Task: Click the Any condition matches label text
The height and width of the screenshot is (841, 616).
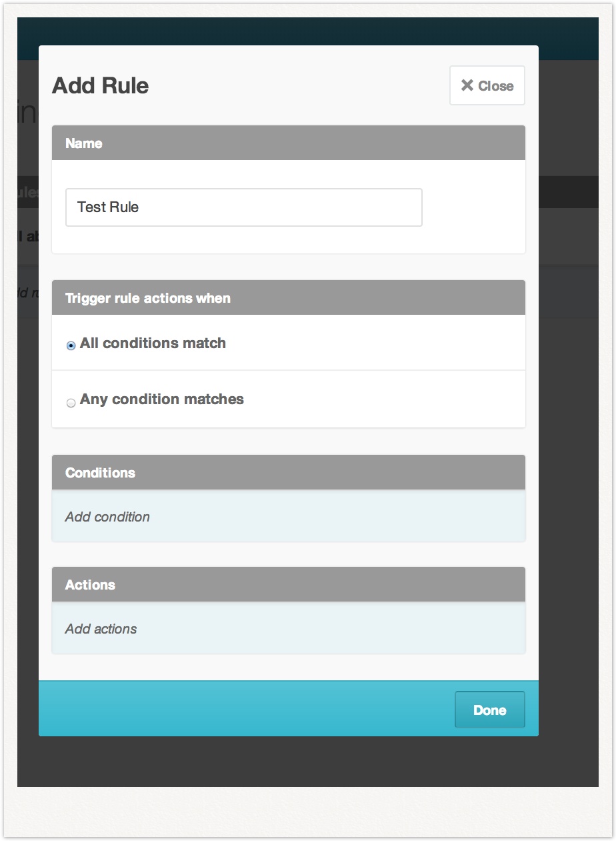Action: point(162,399)
